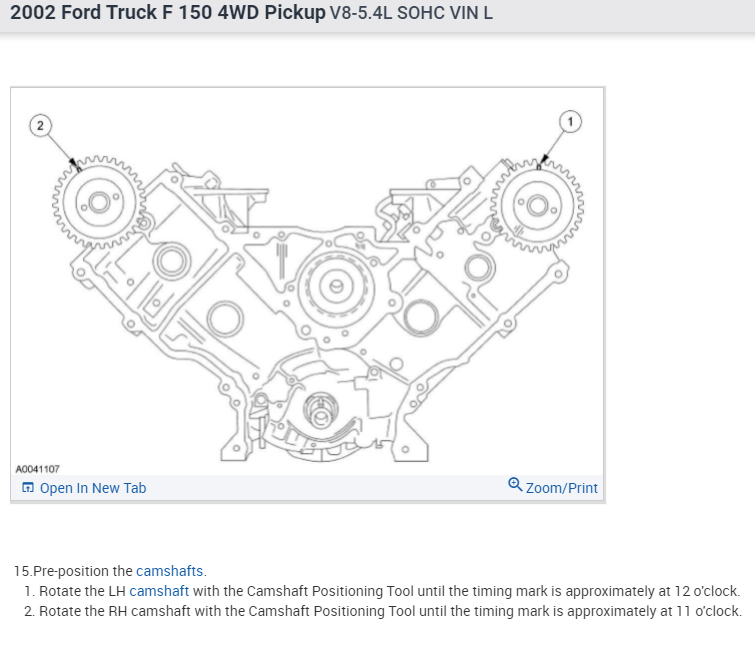755x669 pixels.
Task: Click the step number 15 label
Action: (22, 571)
